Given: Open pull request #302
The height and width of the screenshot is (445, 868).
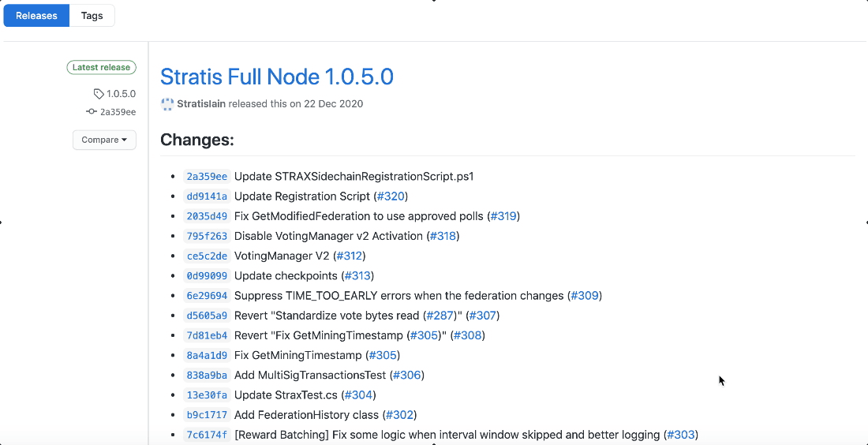Looking at the screenshot, I should 400,415.
